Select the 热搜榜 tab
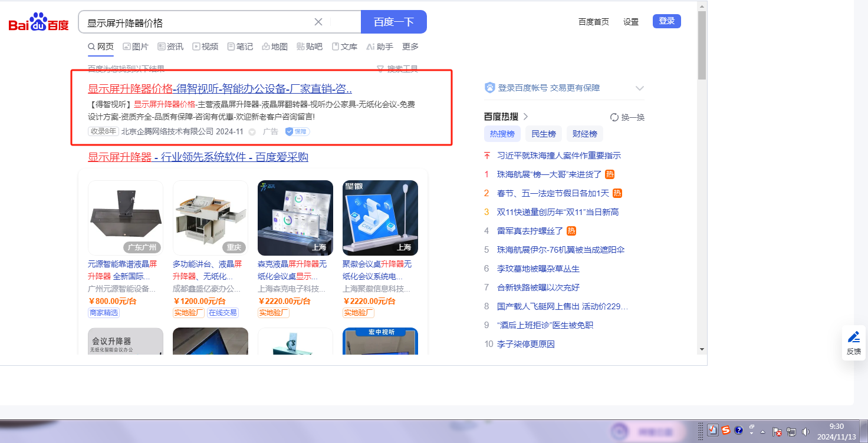 (x=502, y=134)
